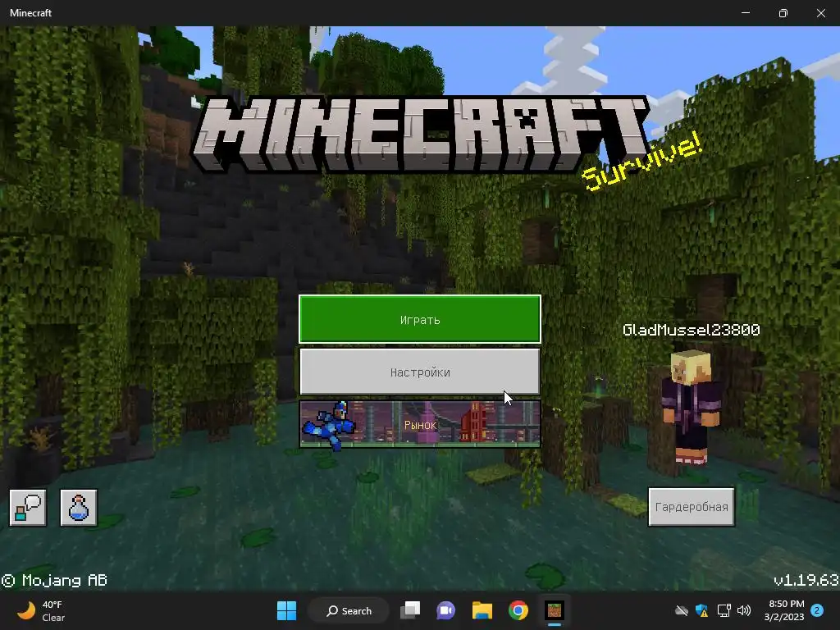
Task: Click the volume speaker tray icon
Action: click(x=743, y=610)
